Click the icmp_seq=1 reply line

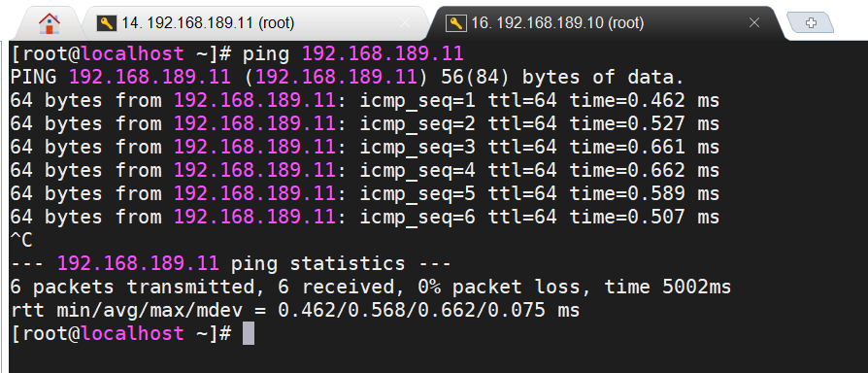click(x=365, y=101)
